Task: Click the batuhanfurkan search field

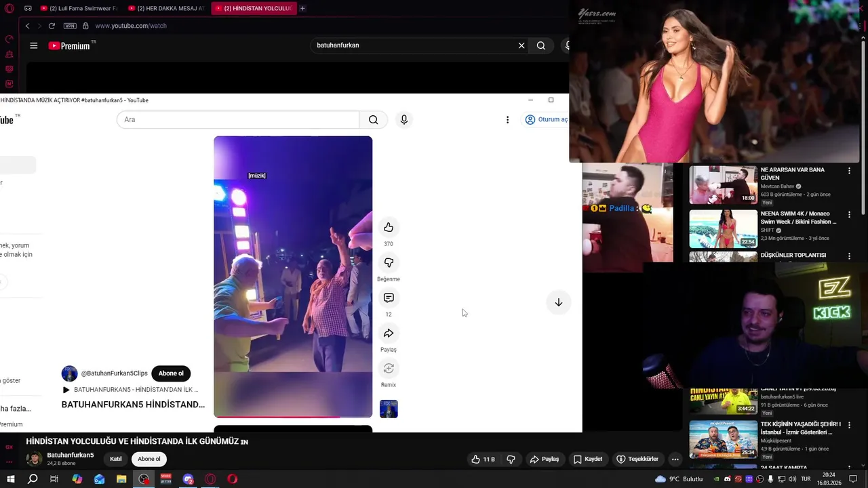Action: pos(414,45)
